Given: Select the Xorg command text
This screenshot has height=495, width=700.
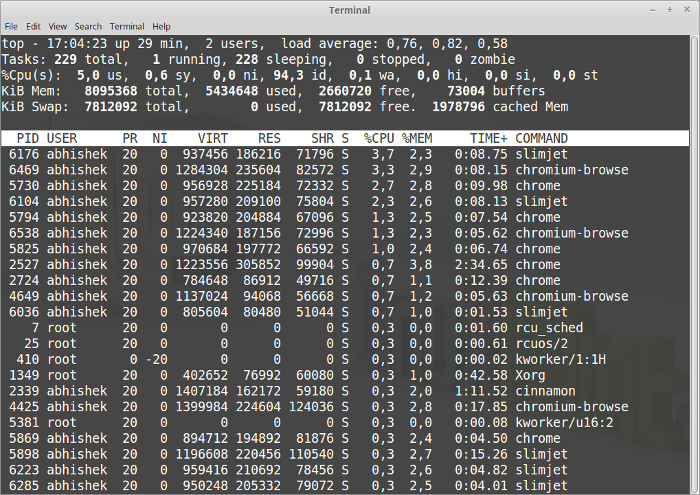Looking at the screenshot, I should 530,375.
